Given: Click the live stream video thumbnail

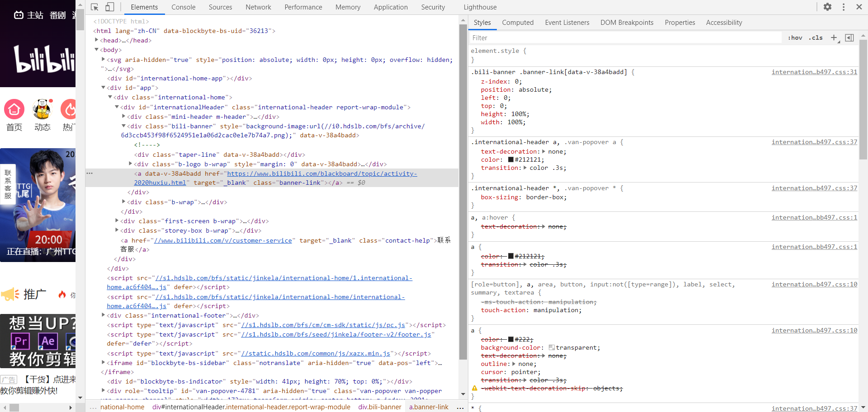Looking at the screenshot, I should [38, 205].
